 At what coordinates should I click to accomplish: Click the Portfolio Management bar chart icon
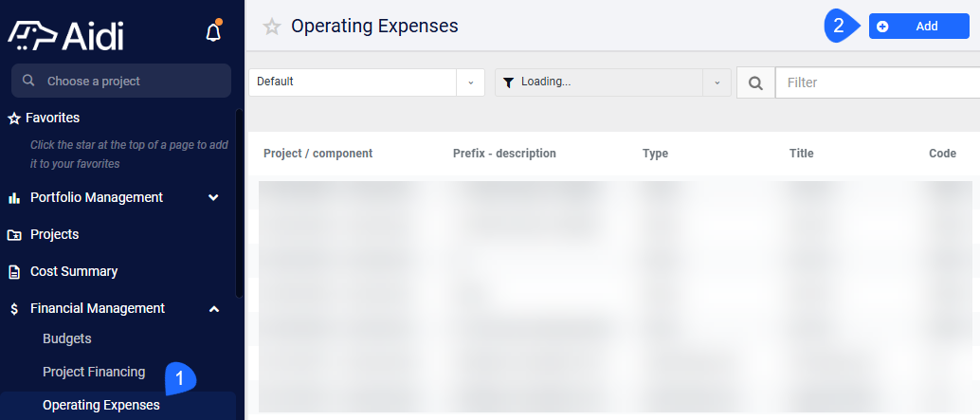point(14,198)
